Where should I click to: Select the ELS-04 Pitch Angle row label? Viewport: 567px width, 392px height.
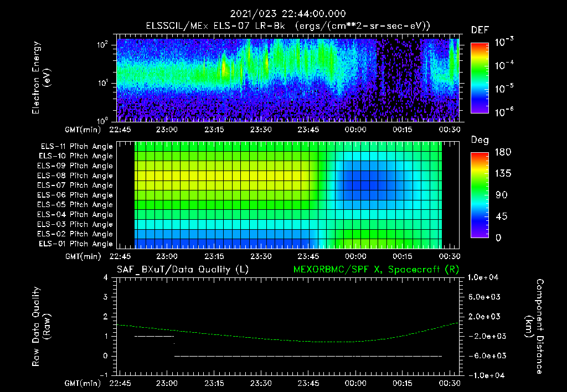pyautogui.click(x=75, y=214)
